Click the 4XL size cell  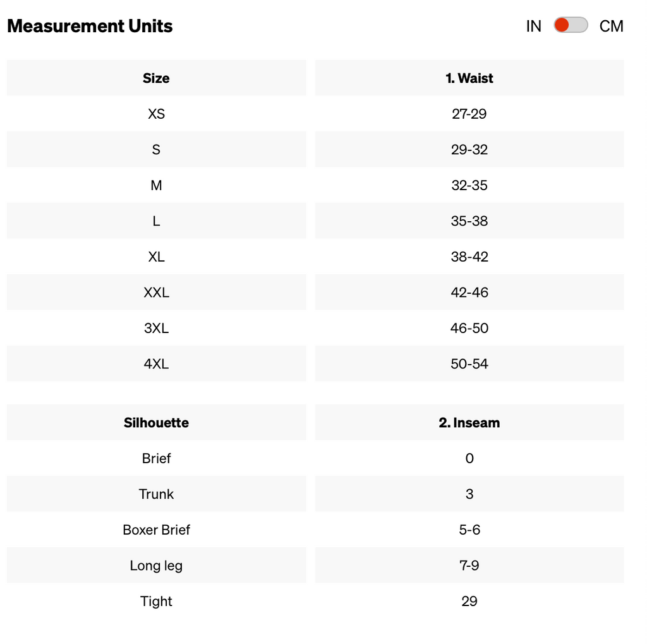[x=157, y=363]
